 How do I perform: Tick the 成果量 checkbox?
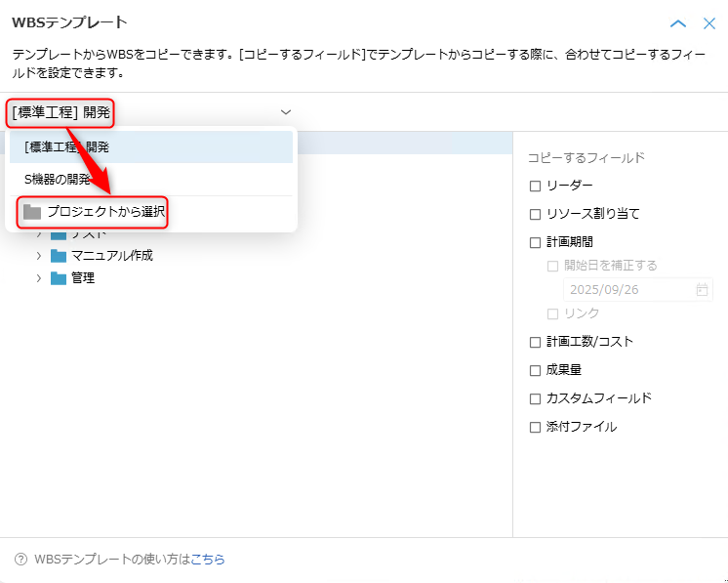pyautogui.click(x=535, y=370)
